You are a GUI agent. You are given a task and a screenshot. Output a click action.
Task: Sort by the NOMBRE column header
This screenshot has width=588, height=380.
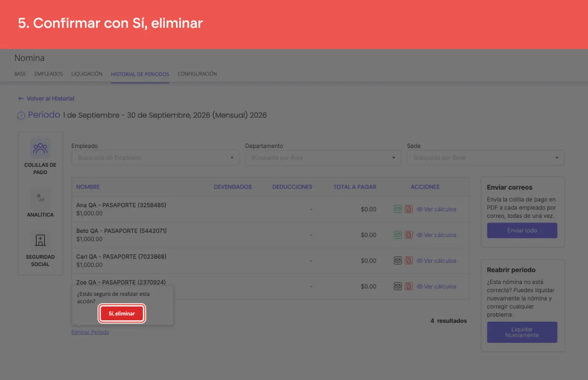click(x=88, y=187)
